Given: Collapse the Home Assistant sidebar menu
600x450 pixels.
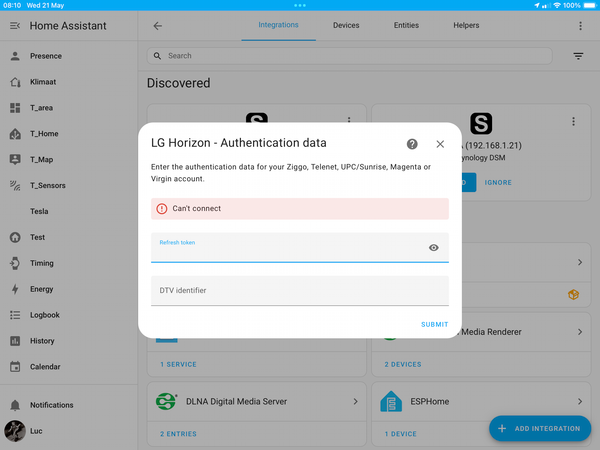Looking at the screenshot, I should tap(15, 26).
